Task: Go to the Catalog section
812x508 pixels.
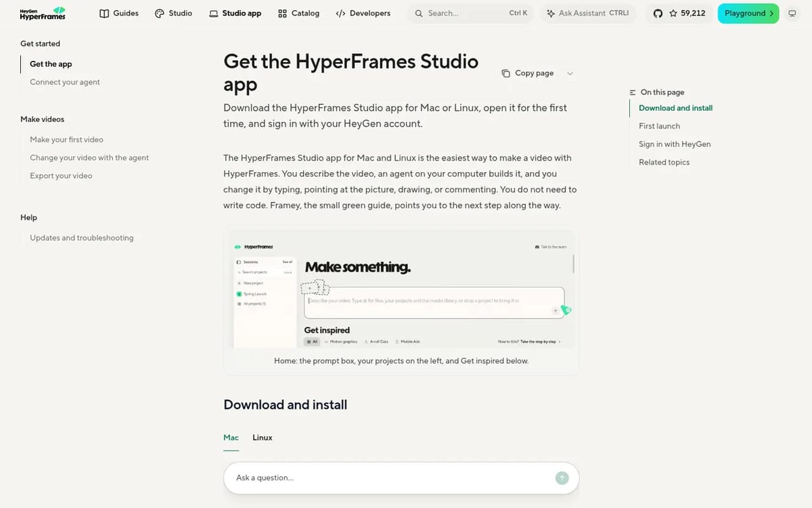Action: (298, 13)
